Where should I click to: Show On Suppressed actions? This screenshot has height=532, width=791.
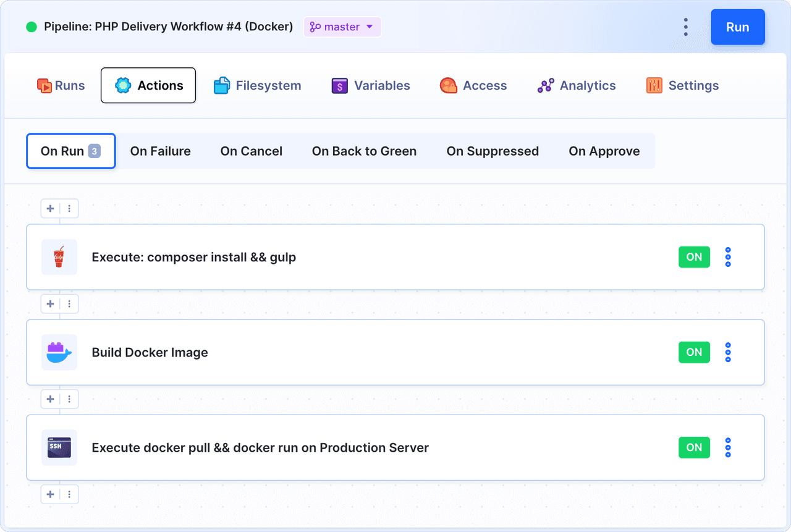click(x=493, y=151)
